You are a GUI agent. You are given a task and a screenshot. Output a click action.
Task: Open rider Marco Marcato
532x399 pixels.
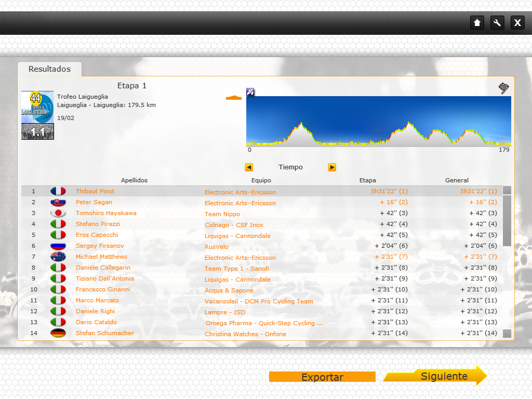click(97, 300)
